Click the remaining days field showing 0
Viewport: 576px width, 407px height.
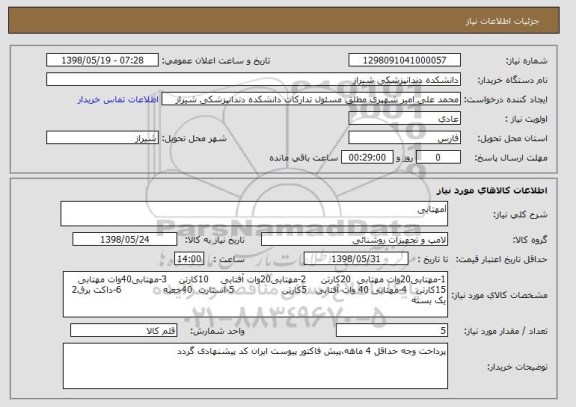pos(438,158)
